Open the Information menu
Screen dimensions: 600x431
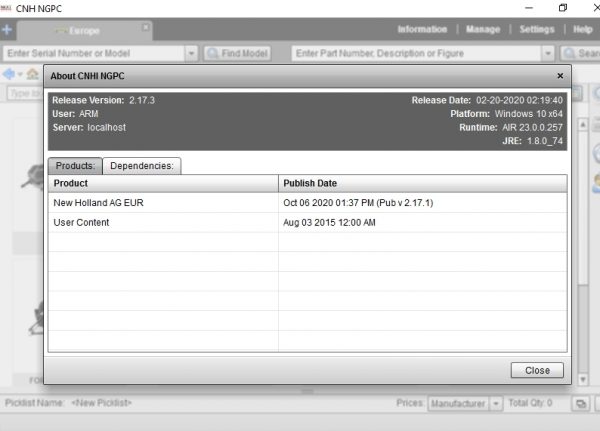pos(422,29)
